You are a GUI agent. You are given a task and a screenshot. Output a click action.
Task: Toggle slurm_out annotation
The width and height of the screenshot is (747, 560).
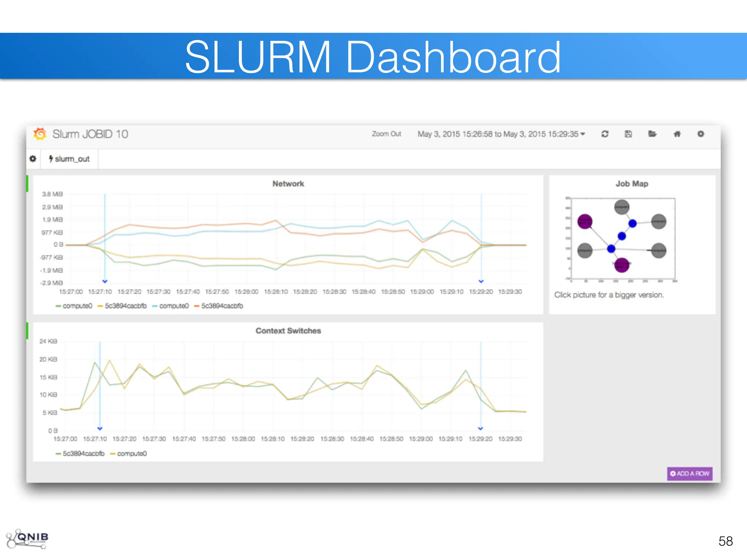69,159
